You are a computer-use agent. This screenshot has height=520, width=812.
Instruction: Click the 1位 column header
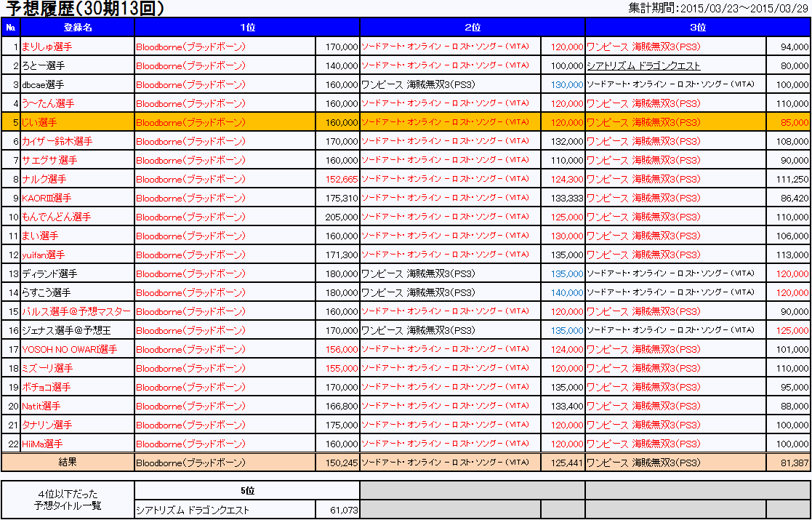[247, 28]
